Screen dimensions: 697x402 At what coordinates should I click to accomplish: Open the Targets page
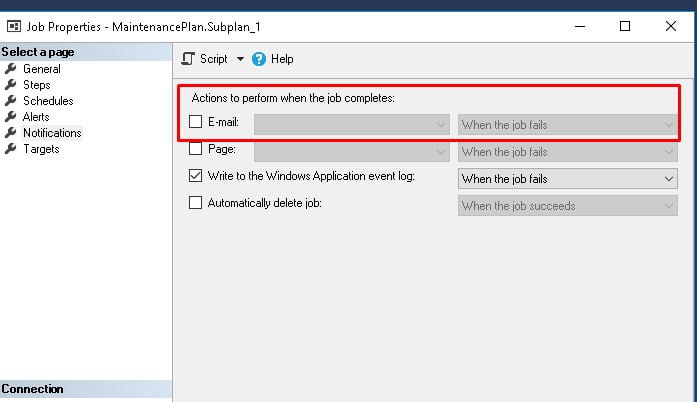(x=41, y=149)
